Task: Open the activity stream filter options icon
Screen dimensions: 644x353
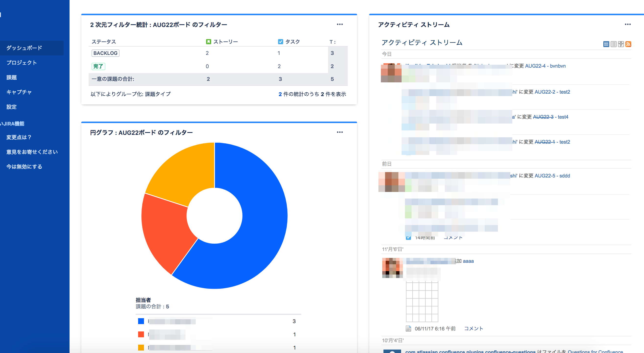Action: coord(621,44)
